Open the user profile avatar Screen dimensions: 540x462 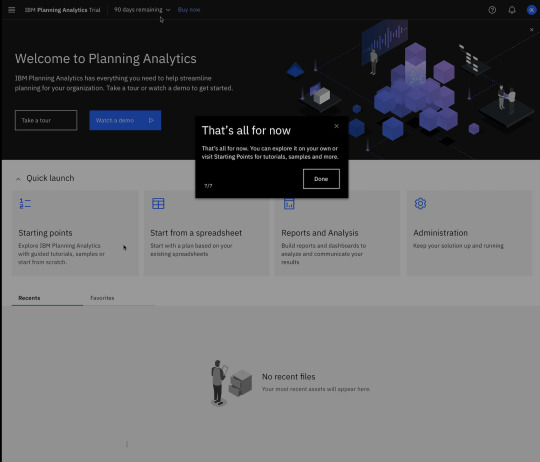pos(531,10)
